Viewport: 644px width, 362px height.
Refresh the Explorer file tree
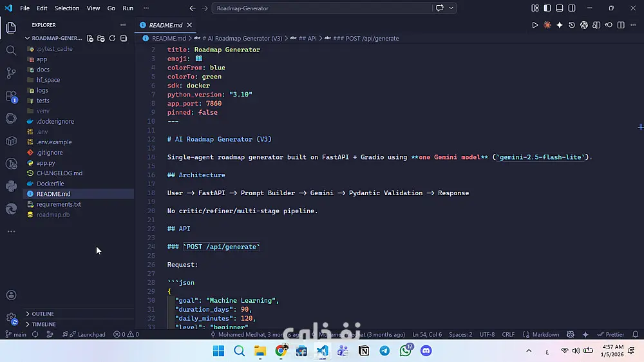[x=112, y=38]
